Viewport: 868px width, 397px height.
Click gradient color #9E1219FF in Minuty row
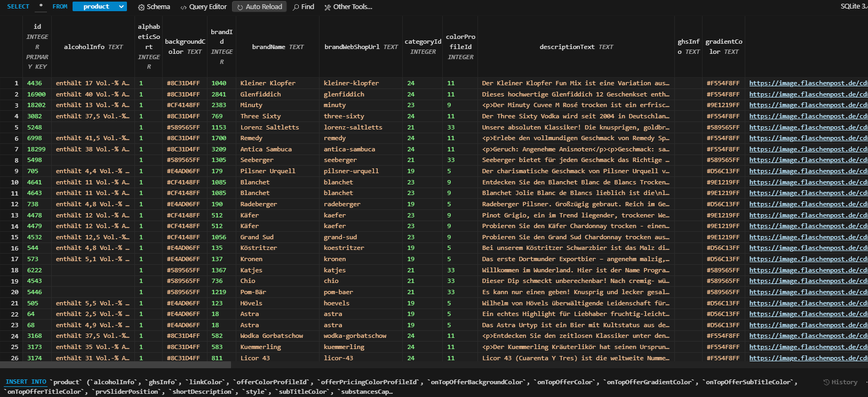pos(723,105)
